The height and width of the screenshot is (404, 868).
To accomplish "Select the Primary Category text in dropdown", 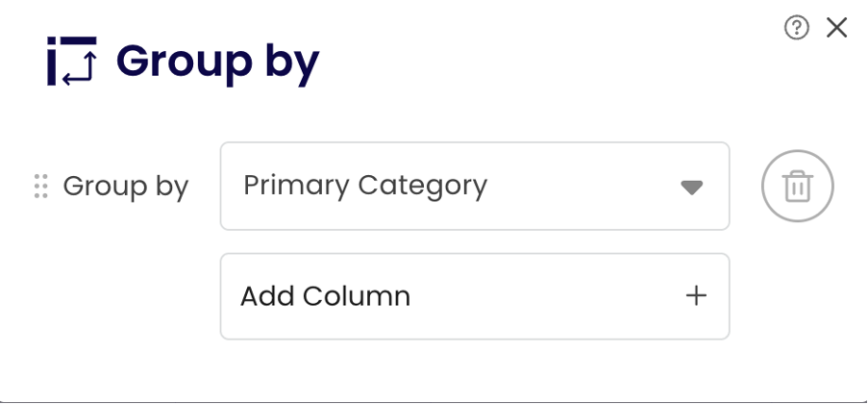I will coord(365,185).
